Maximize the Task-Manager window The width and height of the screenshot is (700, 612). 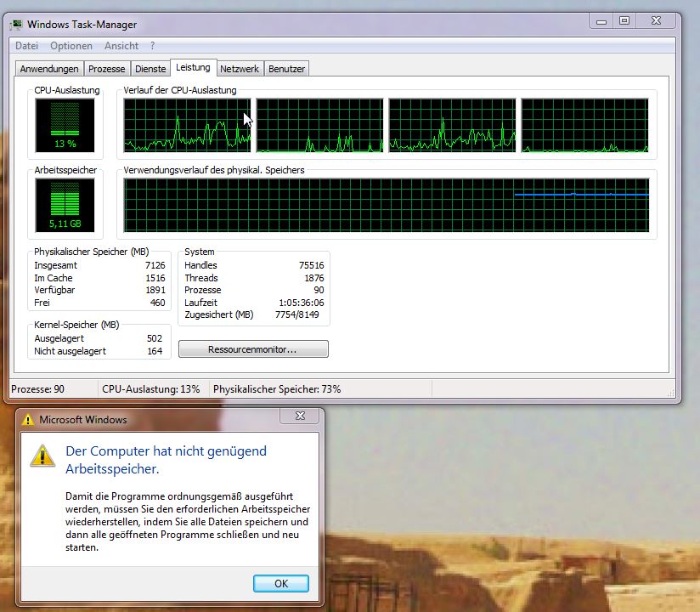pos(624,21)
